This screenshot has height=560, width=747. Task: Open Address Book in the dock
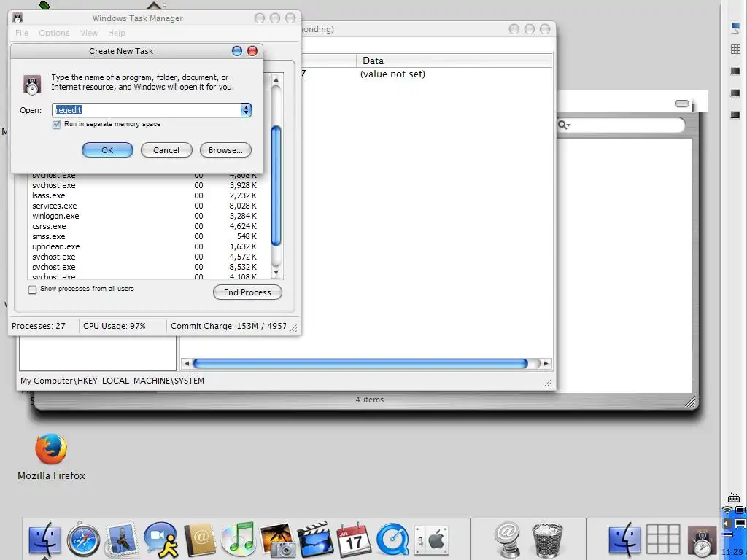pos(200,540)
